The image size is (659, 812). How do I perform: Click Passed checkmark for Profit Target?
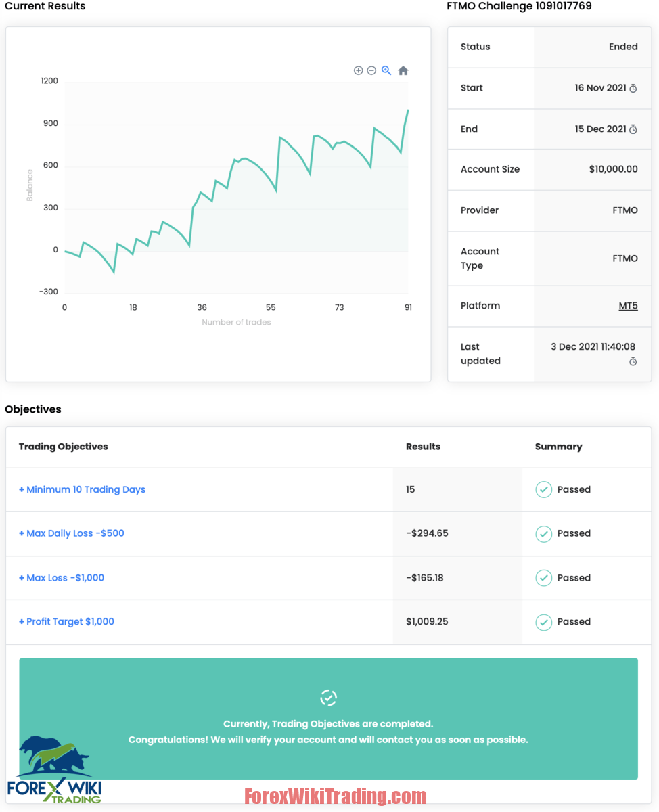click(544, 622)
